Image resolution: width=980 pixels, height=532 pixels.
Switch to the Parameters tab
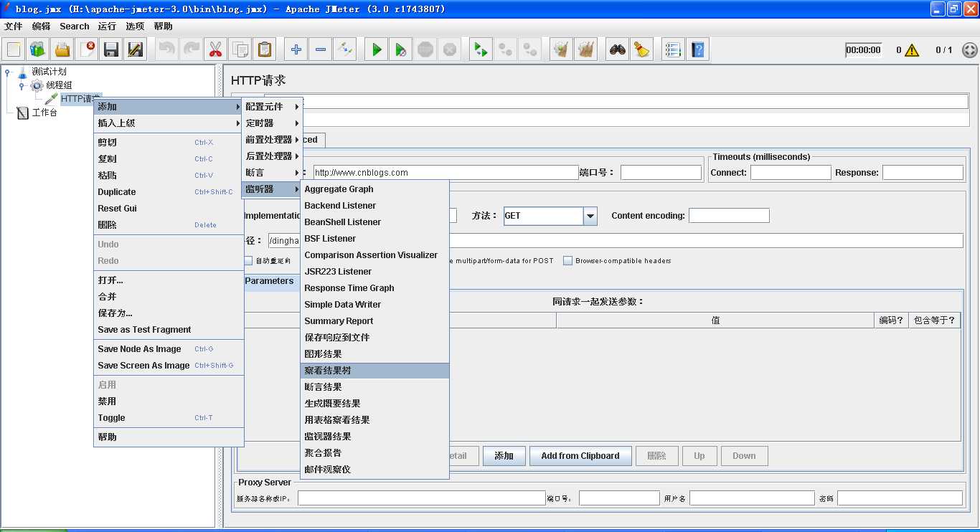[x=270, y=281]
